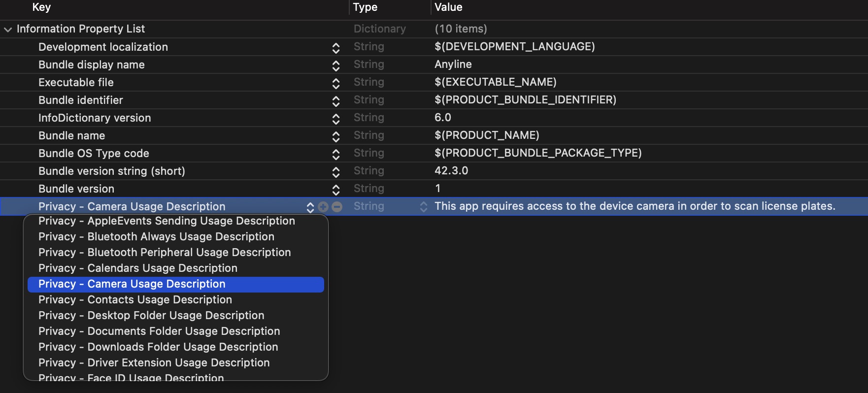
Task: Click the key stepper on Bundle identifier row
Action: (336, 101)
